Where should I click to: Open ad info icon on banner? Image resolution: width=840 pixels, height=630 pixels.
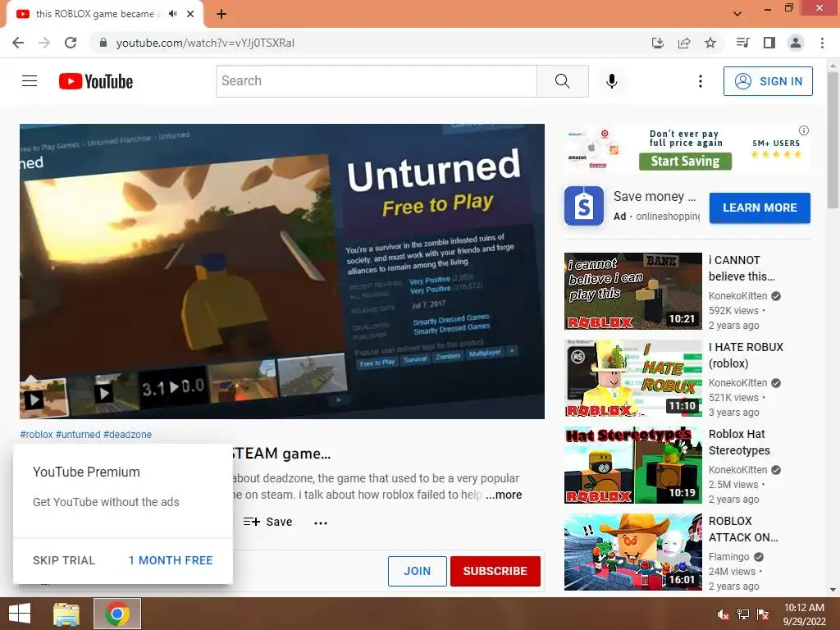[804, 130]
